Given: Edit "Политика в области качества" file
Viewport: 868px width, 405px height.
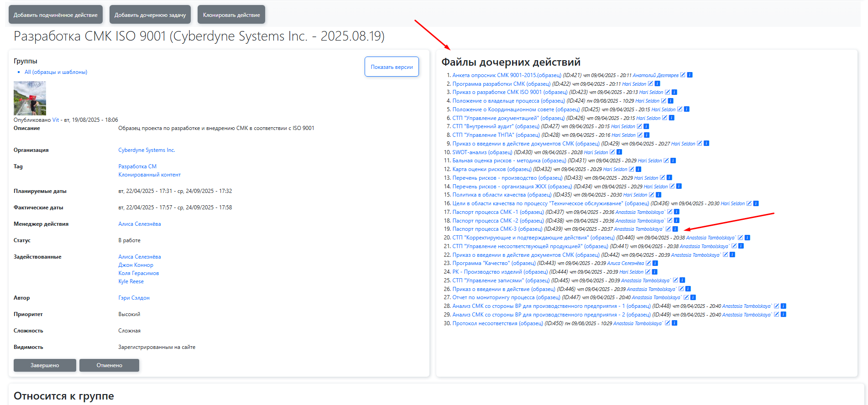Looking at the screenshot, I should pos(651,195).
